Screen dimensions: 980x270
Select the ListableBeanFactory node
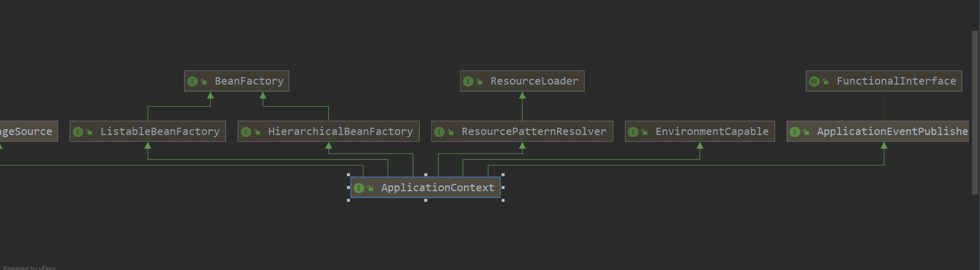pyautogui.click(x=148, y=131)
